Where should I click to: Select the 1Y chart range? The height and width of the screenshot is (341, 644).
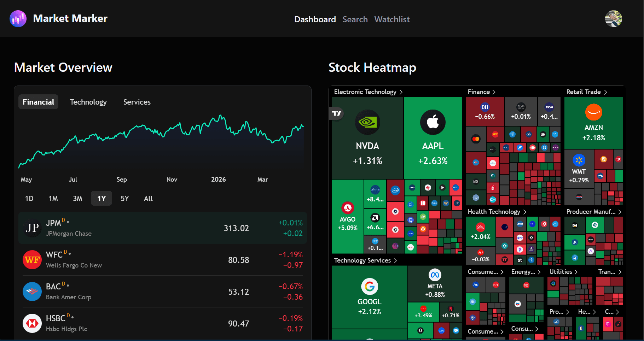click(x=101, y=199)
